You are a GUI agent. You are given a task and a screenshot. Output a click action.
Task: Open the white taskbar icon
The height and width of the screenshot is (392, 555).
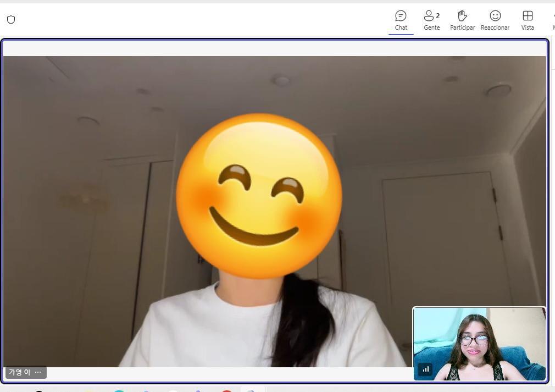[x=173, y=390]
